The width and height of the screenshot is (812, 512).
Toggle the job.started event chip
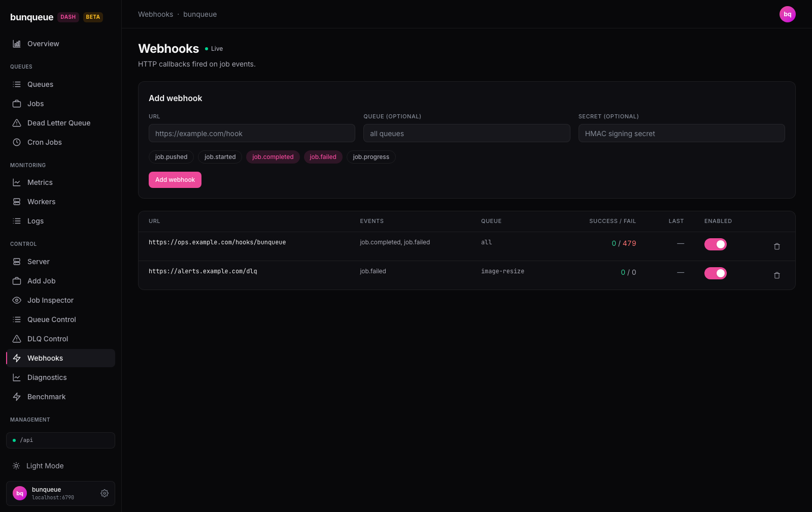[220, 157]
